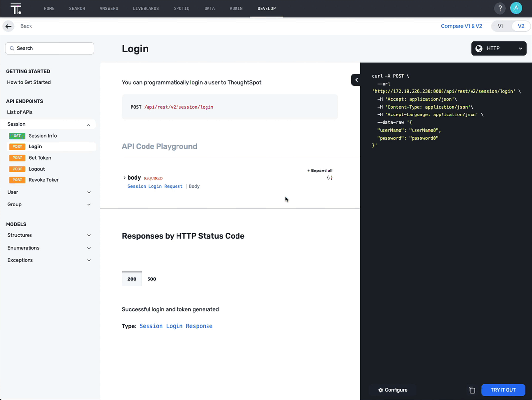Screen dimensions: 532x400
Task: Open the Logout endpoint
Action: (x=37, y=169)
